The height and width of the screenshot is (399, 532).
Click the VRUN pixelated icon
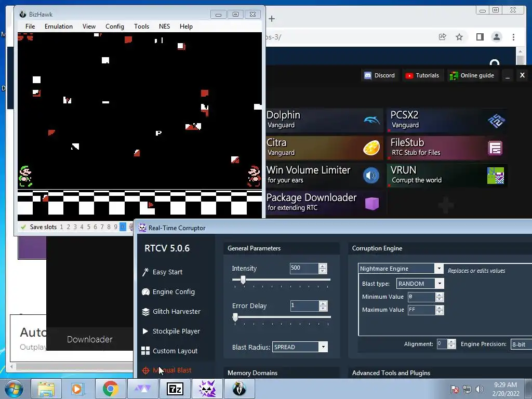(x=495, y=176)
